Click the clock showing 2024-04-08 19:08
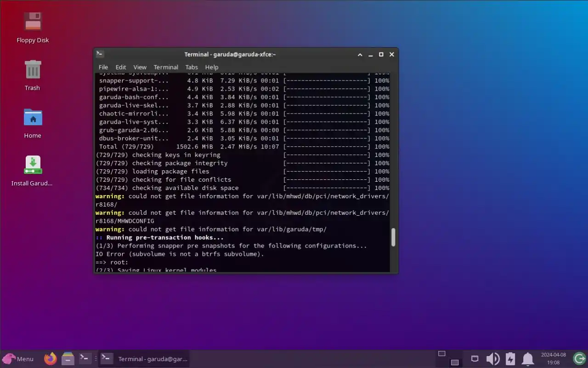This screenshot has height=368, width=588. 554,359
